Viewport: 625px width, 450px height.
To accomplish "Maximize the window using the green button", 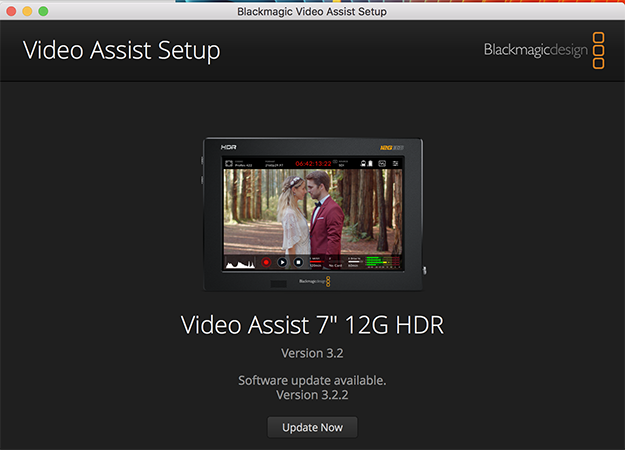I will (43, 11).
